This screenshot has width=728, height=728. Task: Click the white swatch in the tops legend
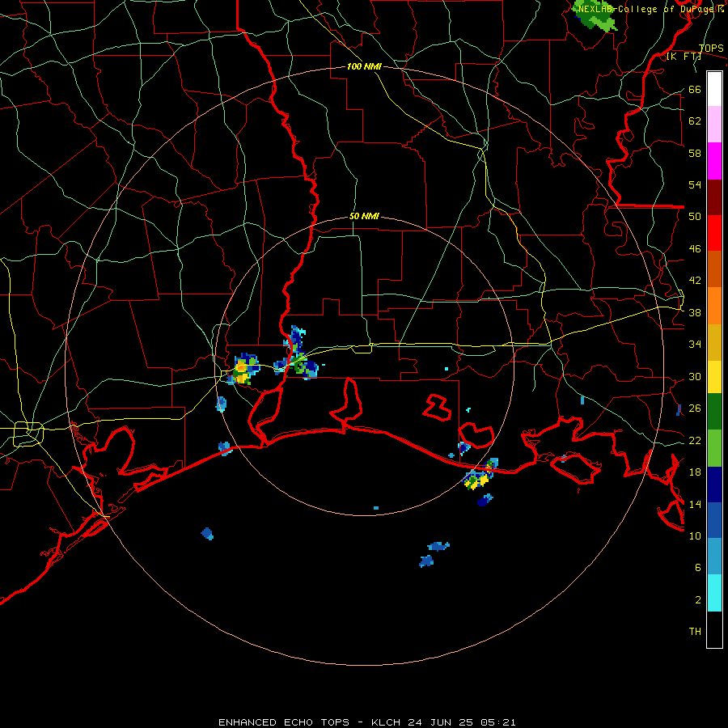coord(714,89)
